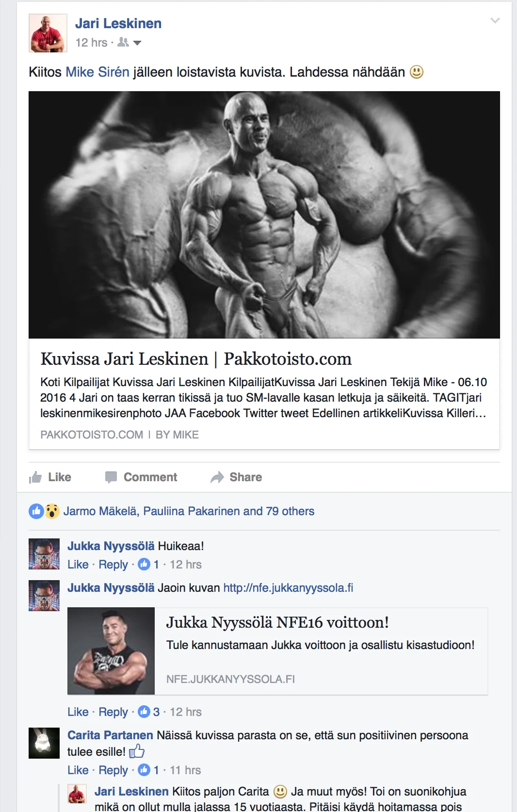The width and height of the screenshot is (517, 812).
Task: View Like reaction icon in reactions summary
Action: 36,511
